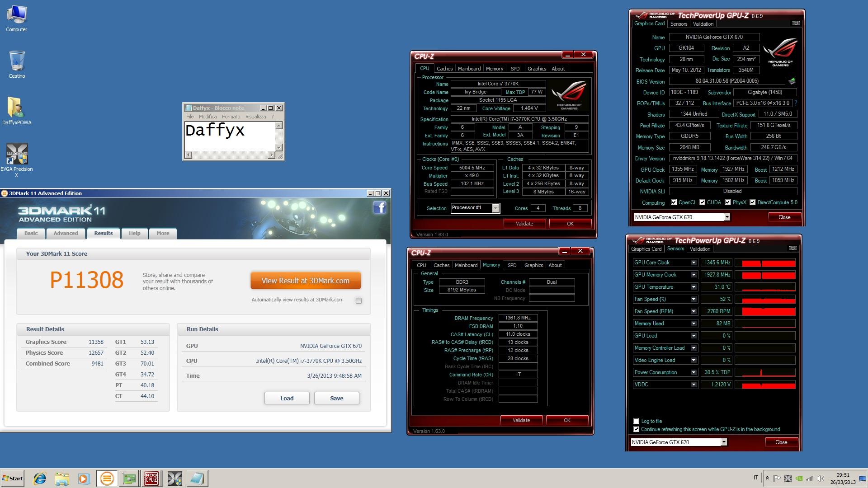Switch to ROG CPU-Z taskbar icon

(x=151, y=479)
